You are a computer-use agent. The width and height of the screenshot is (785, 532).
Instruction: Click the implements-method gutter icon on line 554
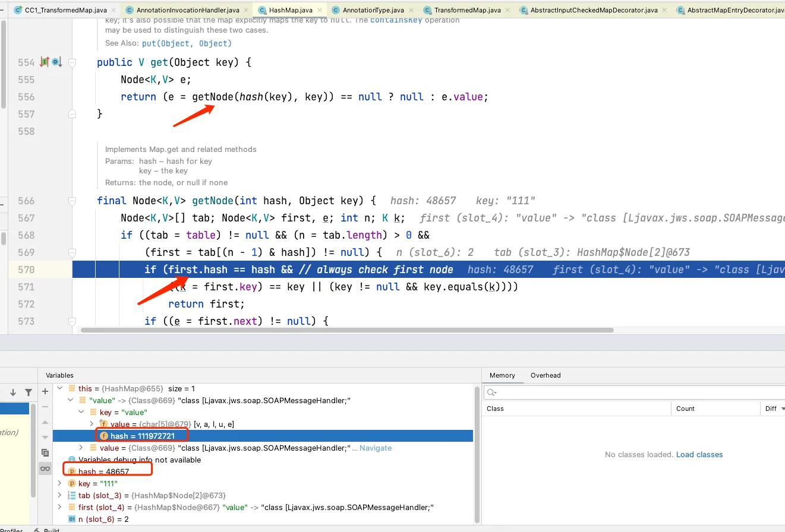point(44,62)
